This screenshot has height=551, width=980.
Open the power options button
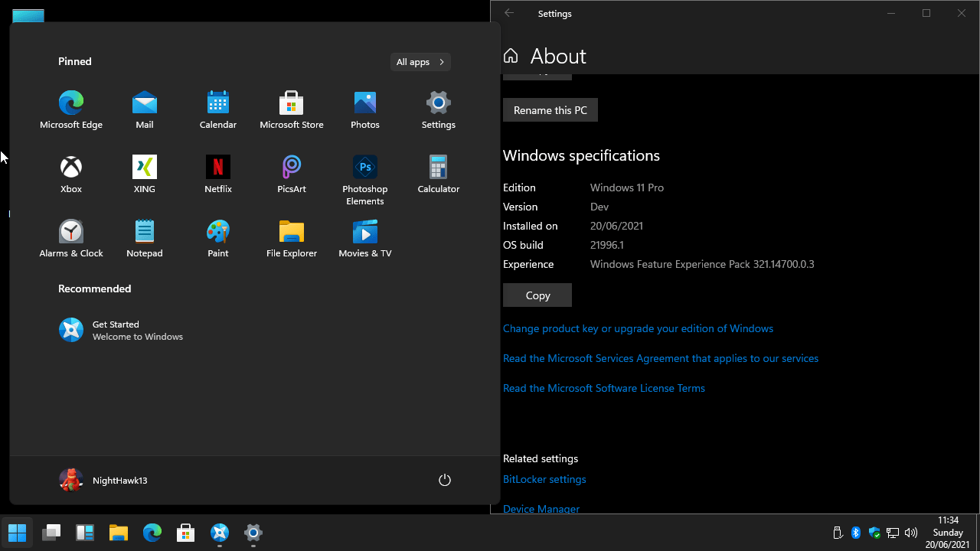coord(445,480)
